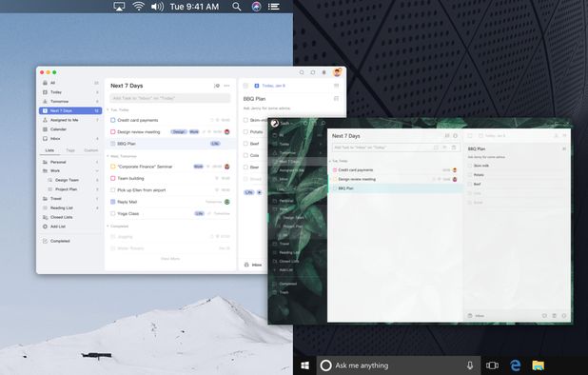Click the sync icon beside the Mac window's search
This screenshot has height=375, width=588.
click(313, 72)
